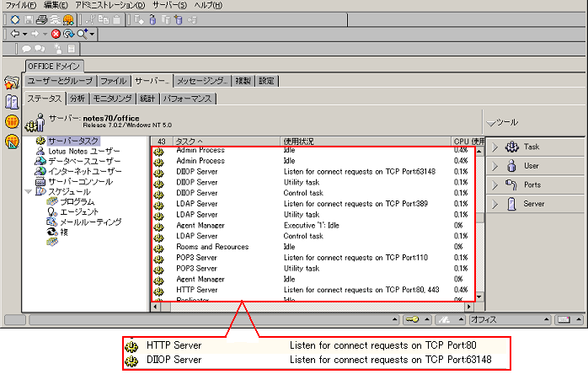The width and height of the screenshot is (588, 374).
Task: Expand the Ports tools section
Action: [x=494, y=185]
